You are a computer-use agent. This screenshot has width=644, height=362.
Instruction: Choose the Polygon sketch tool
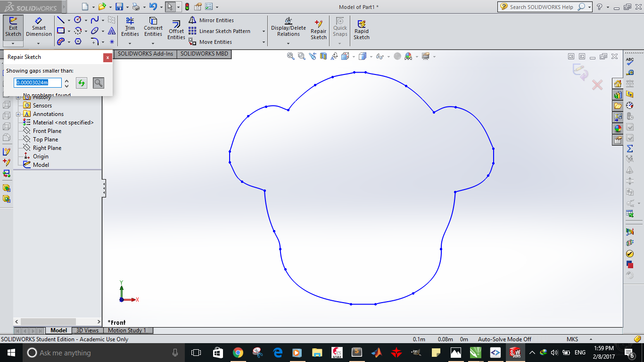[78, 41]
